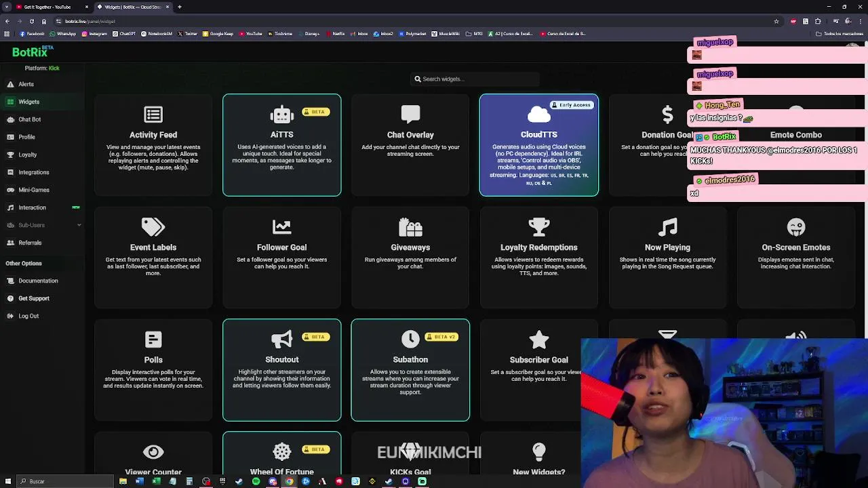Reload the page in the browser

click(x=31, y=21)
